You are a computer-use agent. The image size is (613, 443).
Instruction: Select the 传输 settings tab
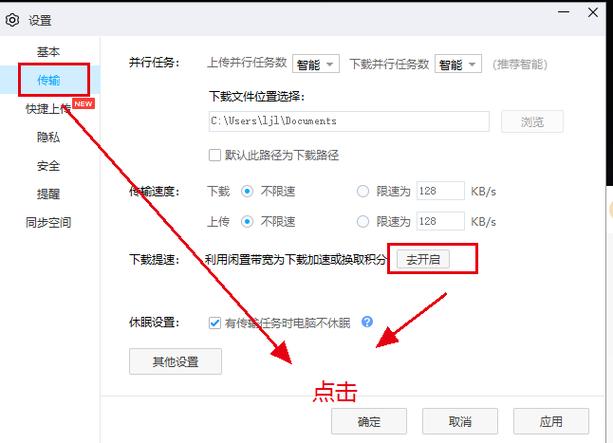[49, 80]
